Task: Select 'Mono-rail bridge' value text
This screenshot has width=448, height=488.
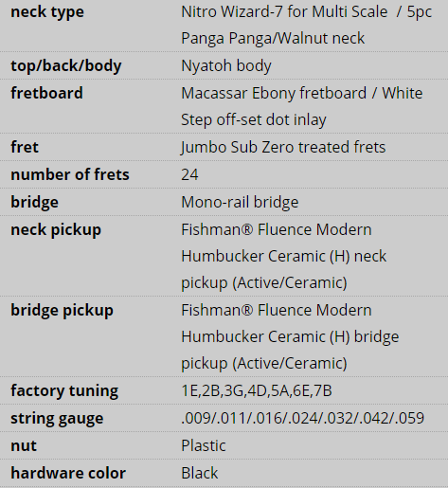Action: [x=240, y=202]
